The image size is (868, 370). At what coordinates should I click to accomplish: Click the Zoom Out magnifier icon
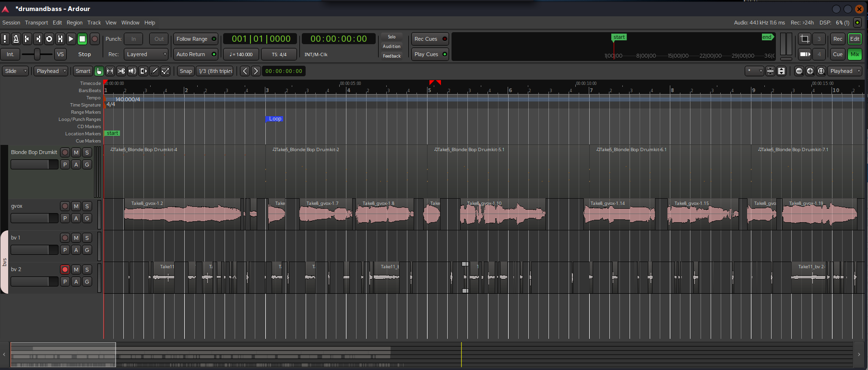(x=799, y=71)
